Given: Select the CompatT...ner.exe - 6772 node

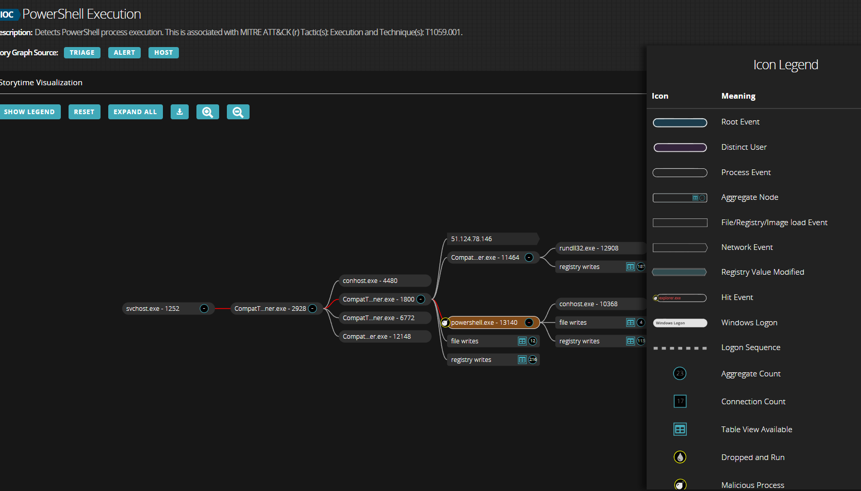Looking at the screenshot, I should 384,318.
